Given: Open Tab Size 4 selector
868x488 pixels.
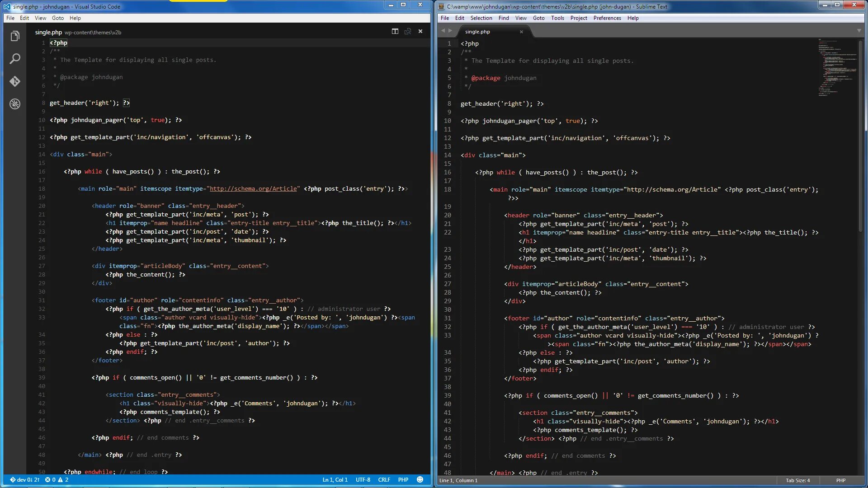Looking at the screenshot, I should [797, 480].
